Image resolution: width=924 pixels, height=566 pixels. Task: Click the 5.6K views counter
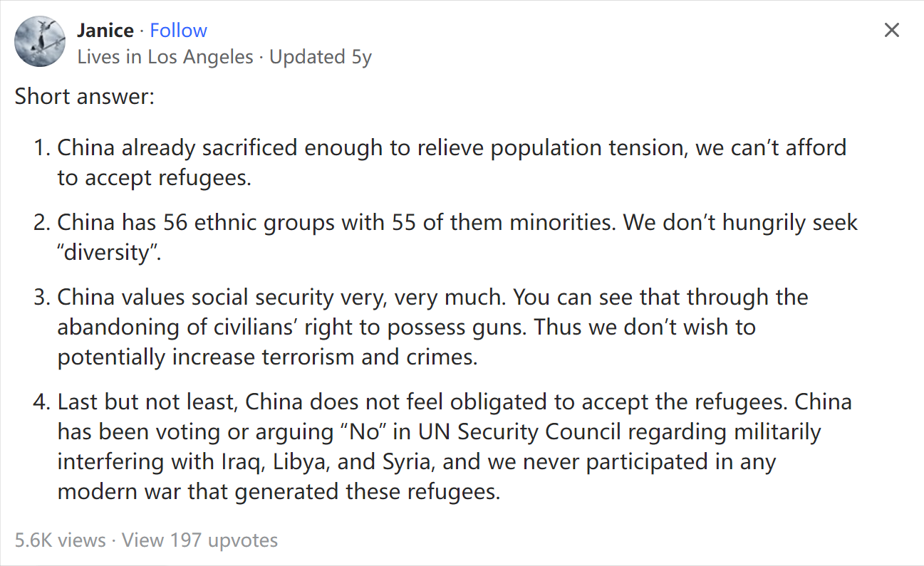coord(60,540)
